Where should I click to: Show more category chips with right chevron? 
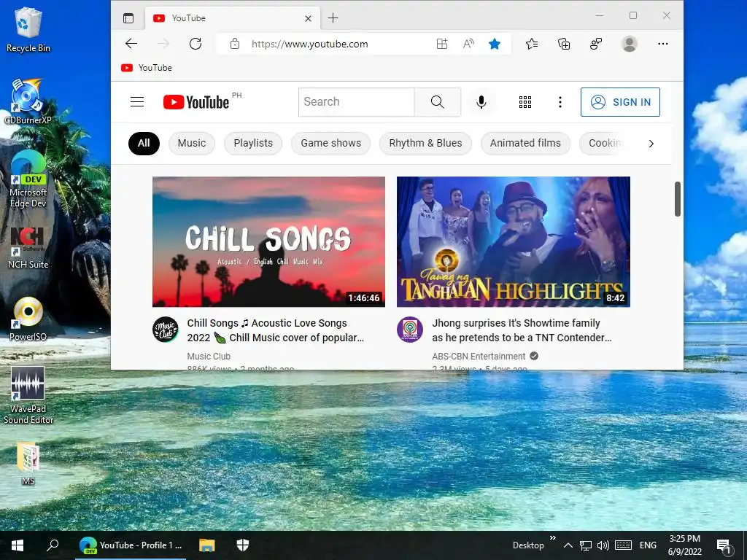(x=651, y=144)
